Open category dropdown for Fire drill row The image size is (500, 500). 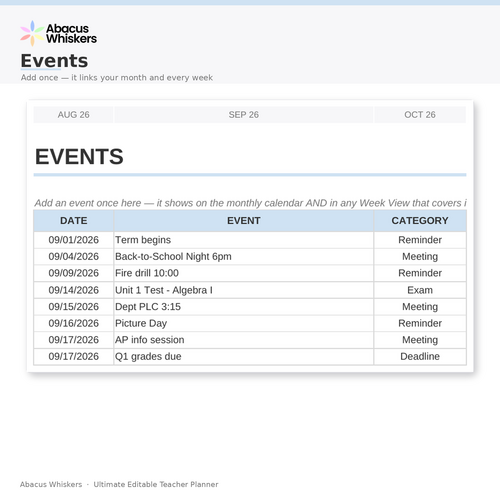420,273
